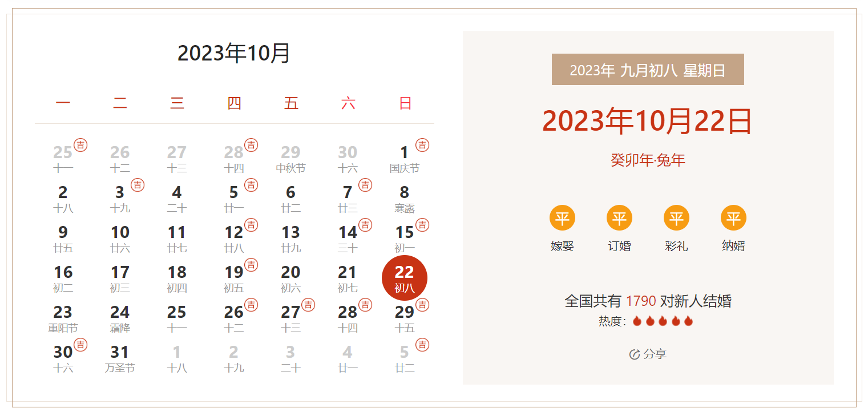Select October 13 廿九 in calendar
The height and width of the screenshot is (412, 868).
click(290, 239)
